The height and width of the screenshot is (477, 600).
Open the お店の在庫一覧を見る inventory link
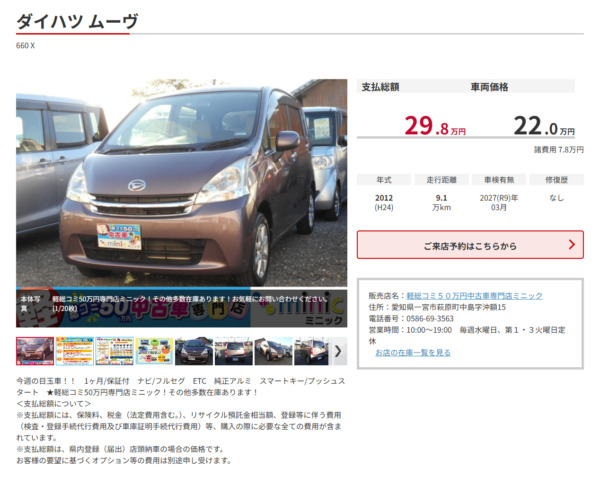[x=413, y=352]
